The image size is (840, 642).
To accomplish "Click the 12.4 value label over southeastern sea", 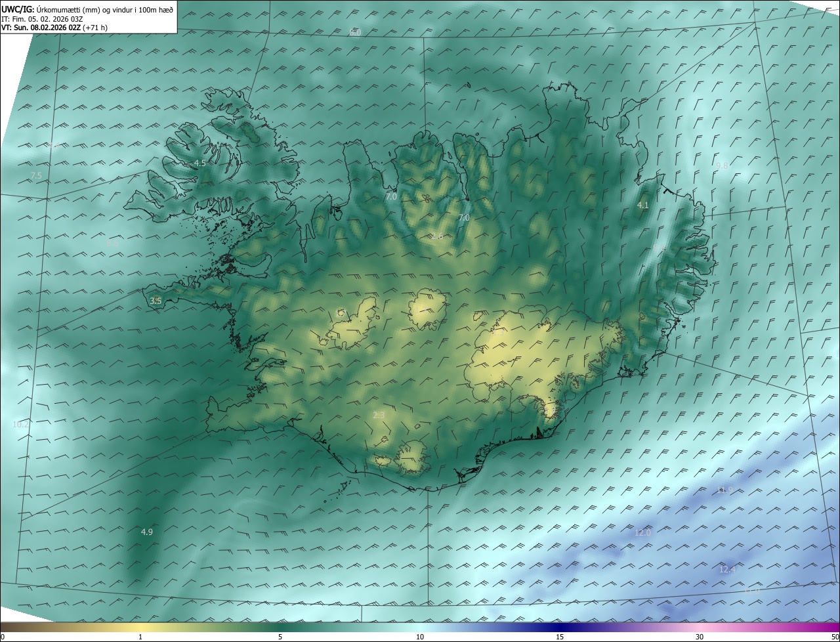I will [727, 569].
